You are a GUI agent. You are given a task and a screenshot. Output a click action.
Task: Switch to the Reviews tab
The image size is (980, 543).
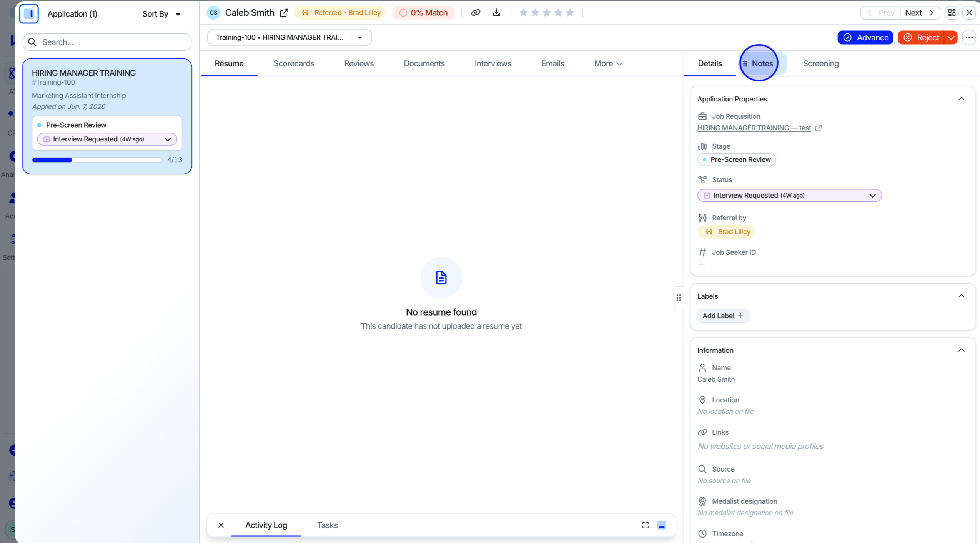coord(359,63)
